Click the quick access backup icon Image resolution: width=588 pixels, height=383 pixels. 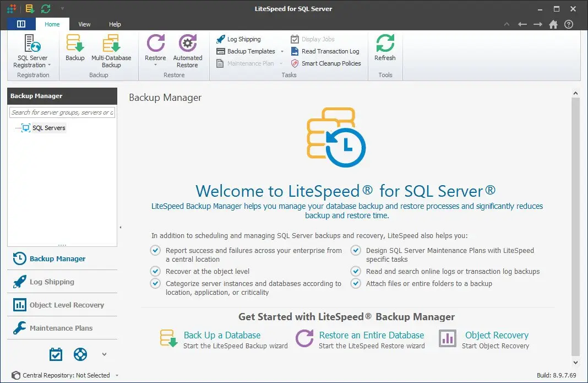(x=30, y=9)
